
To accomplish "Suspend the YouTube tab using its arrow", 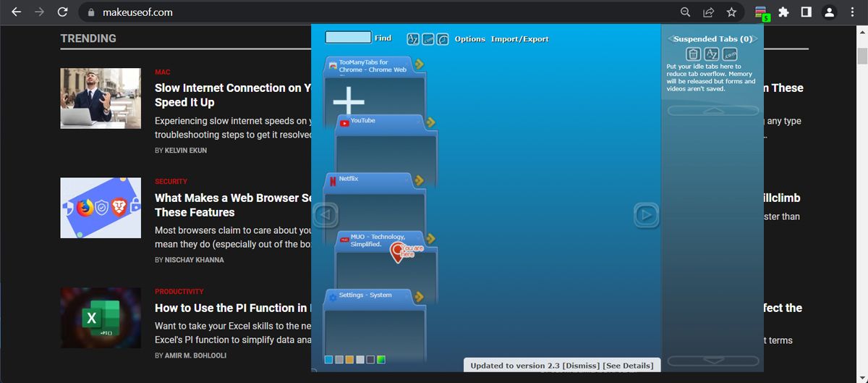I will (x=431, y=122).
